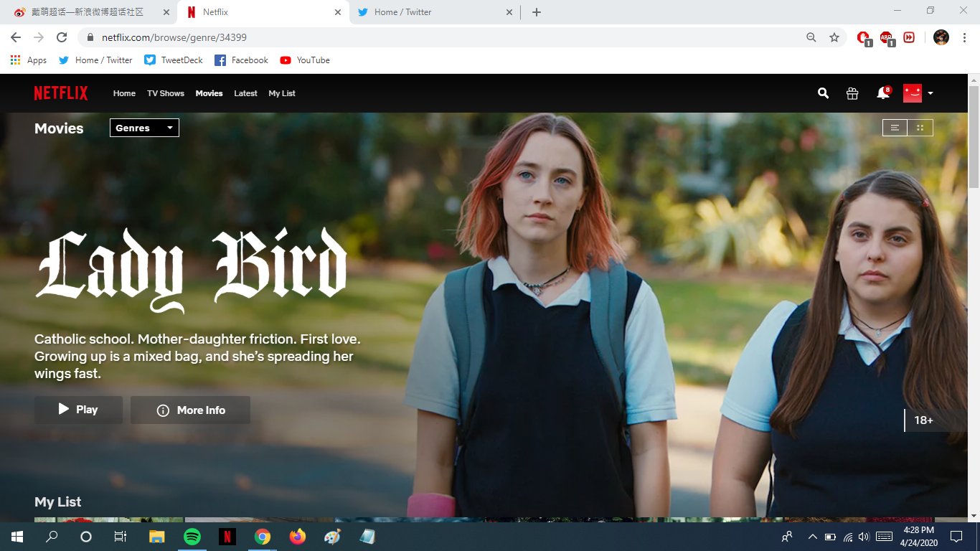Screen dimensions: 980x551
Task: Open More Info for Lady Bird
Action: 190,410
